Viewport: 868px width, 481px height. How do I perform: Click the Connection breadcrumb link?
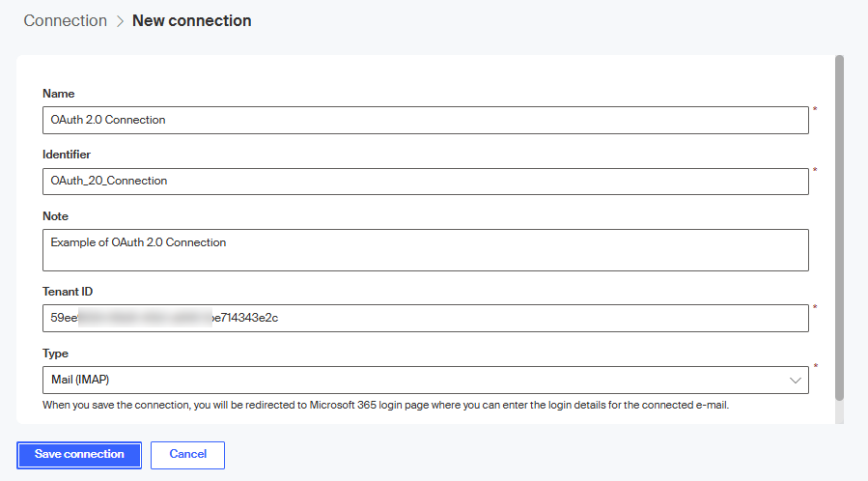(65, 21)
